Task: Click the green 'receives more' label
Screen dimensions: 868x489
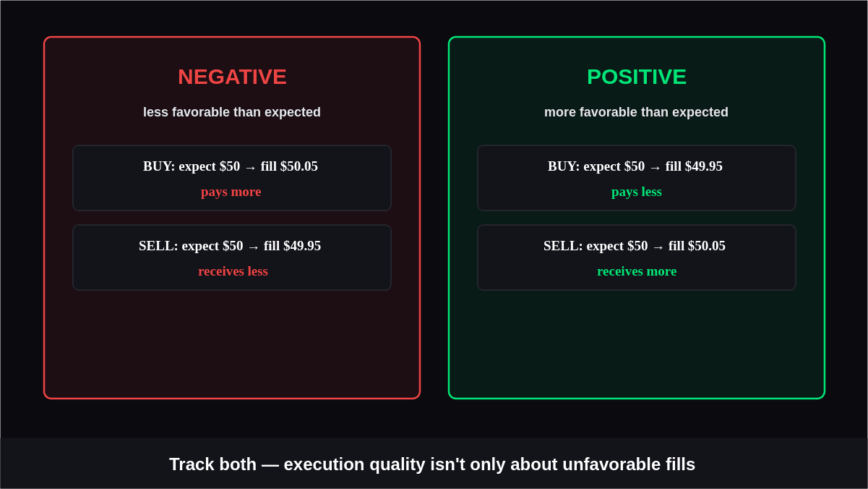Action: [637, 271]
